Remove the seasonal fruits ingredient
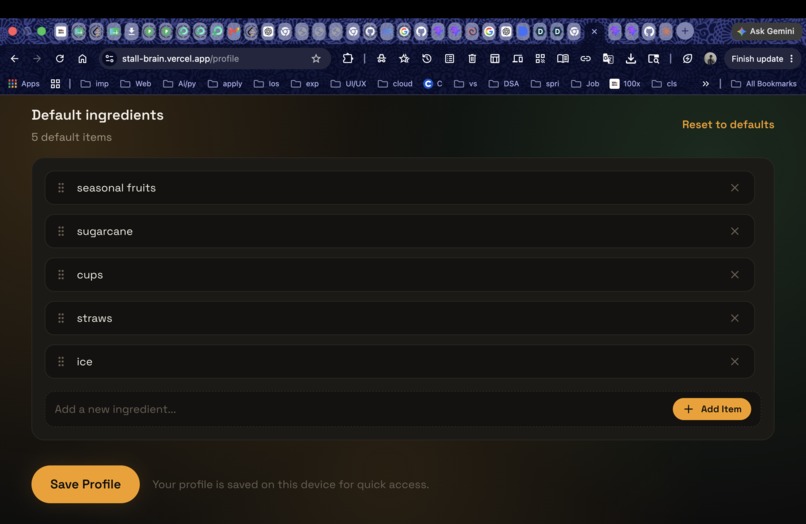806x524 pixels. 735,188
